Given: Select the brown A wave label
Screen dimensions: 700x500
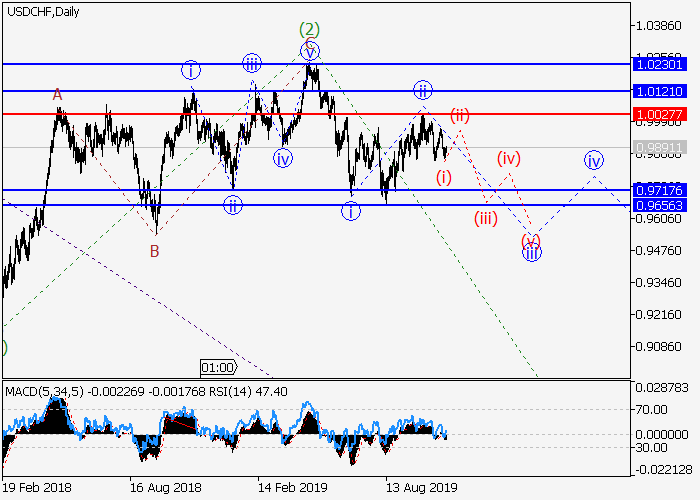Looking at the screenshot, I should click(58, 94).
